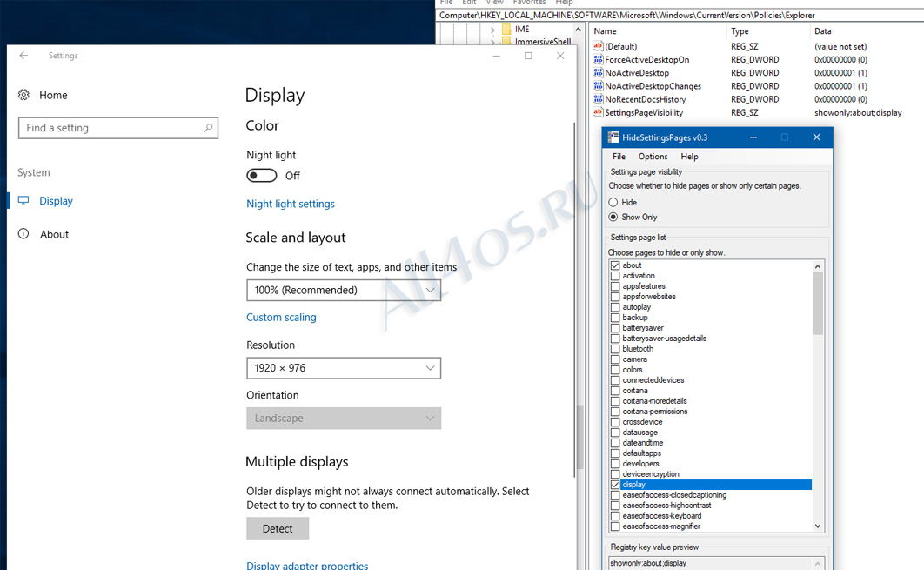
Task: Click the About info icon in sidebar
Action: pyautogui.click(x=23, y=234)
